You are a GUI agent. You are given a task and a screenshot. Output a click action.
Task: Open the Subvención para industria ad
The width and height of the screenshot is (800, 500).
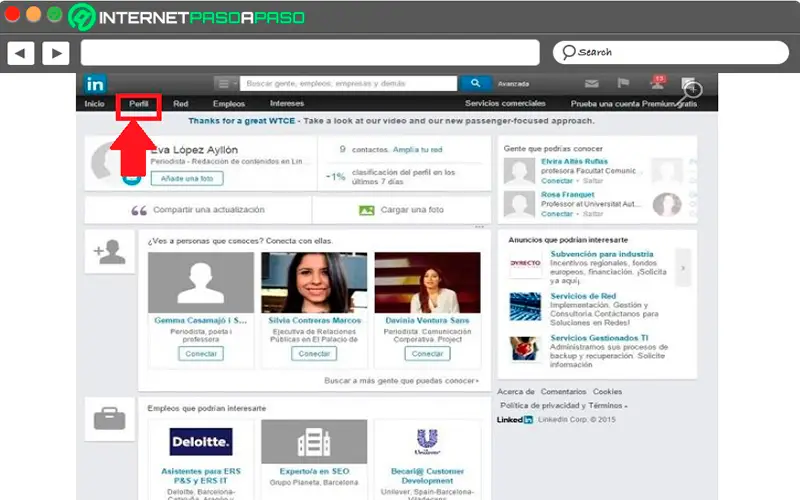click(602, 254)
